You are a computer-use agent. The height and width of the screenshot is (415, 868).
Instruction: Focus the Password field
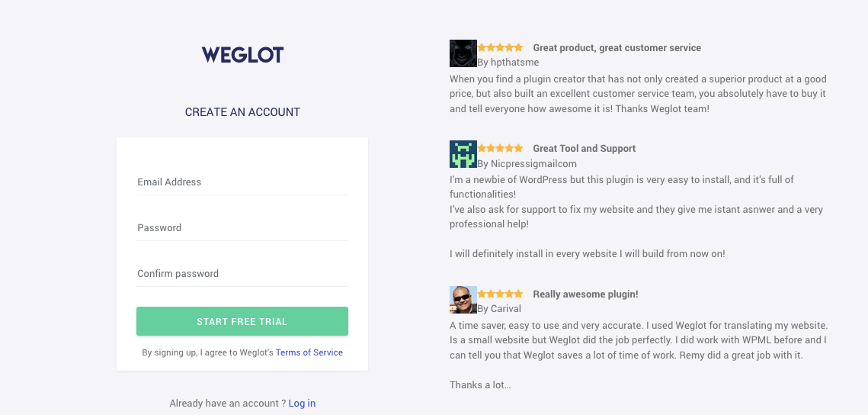click(242, 228)
